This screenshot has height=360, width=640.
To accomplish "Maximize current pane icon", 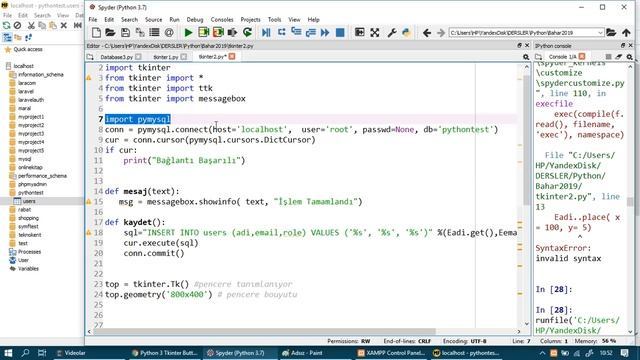I will coord(360,33).
